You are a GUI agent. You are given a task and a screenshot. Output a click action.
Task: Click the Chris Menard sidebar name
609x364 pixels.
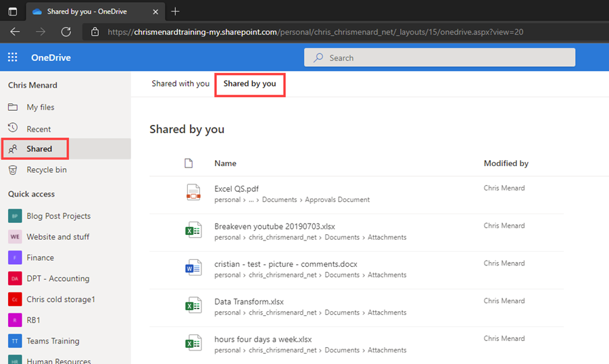[x=32, y=85]
